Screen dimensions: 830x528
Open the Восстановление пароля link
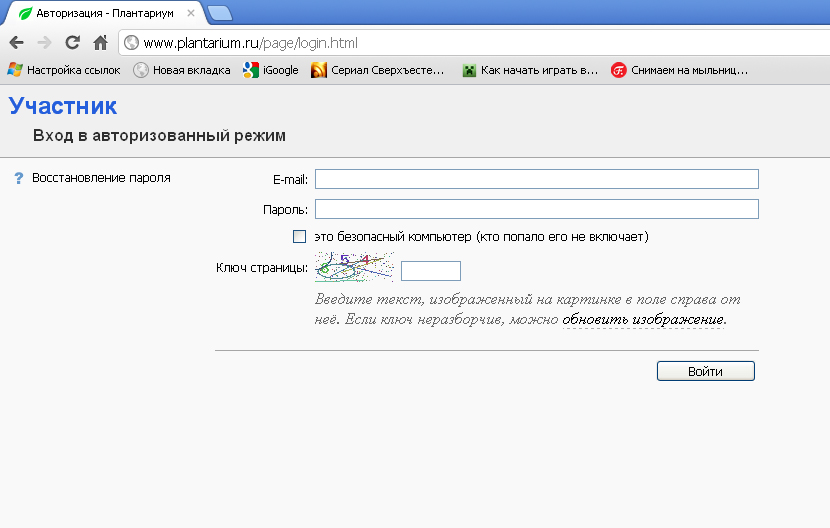(x=101, y=178)
